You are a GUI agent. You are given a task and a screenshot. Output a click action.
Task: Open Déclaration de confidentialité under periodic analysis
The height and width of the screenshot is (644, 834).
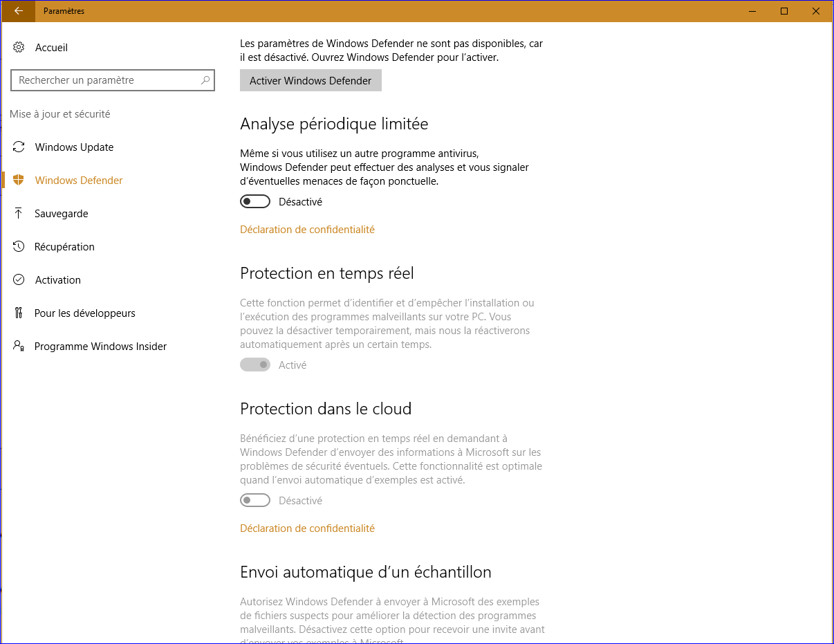pyautogui.click(x=307, y=230)
